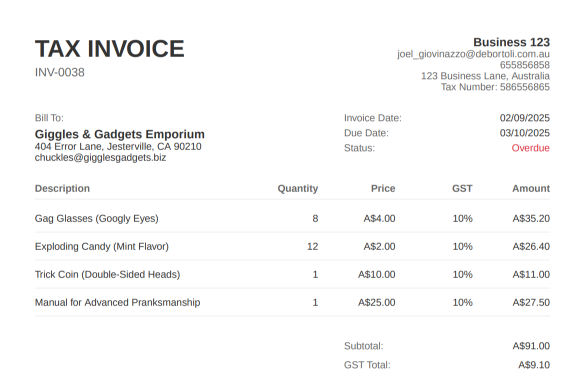The image size is (588, 377).
Task: Click the due date 03/10/2025
Action: [524, 133]
